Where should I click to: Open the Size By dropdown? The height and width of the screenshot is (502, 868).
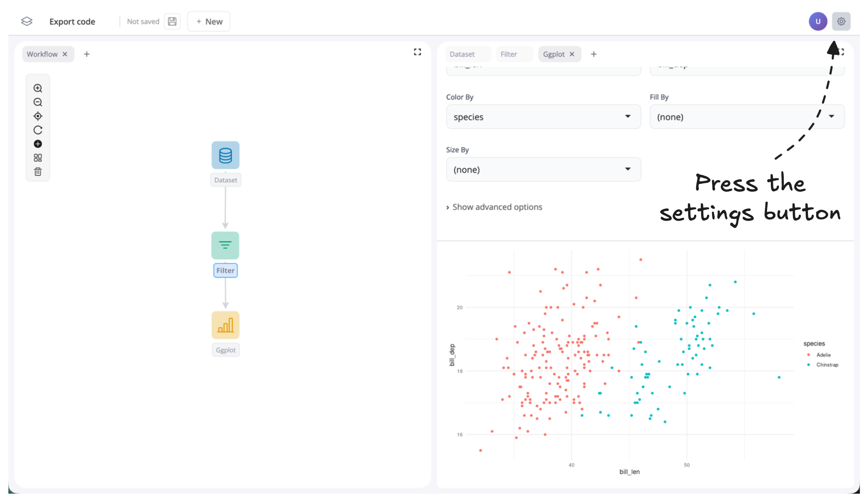(543, 169)
